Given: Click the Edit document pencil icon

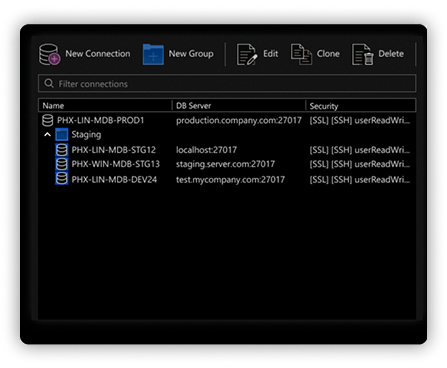Looking at the screenshot, I should [247, 54].
